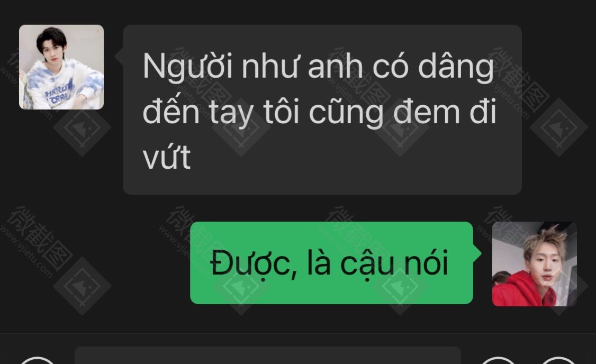Click the word "tôi" in gray bubble
596x364 pixels.
tap(282, 112)
